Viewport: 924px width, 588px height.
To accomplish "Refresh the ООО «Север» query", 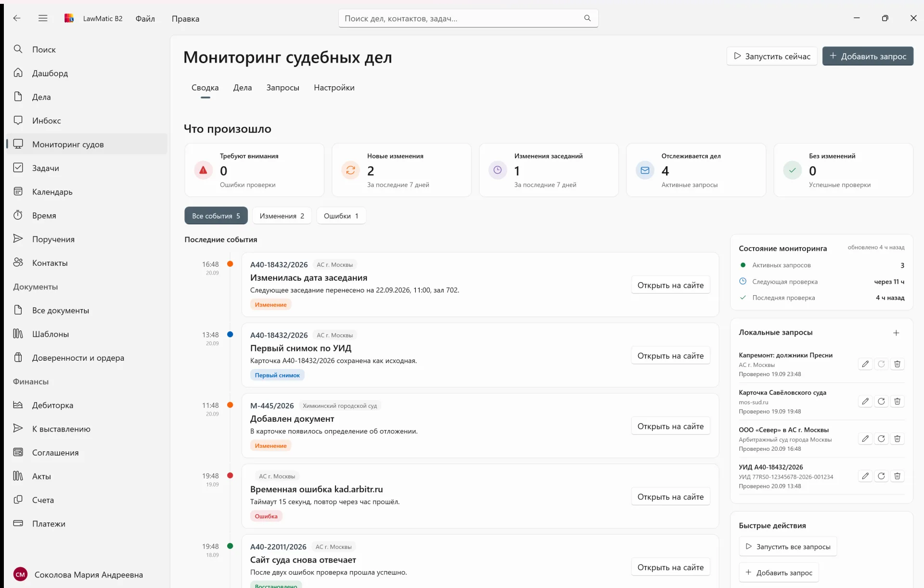I will (x=881, y=439).
